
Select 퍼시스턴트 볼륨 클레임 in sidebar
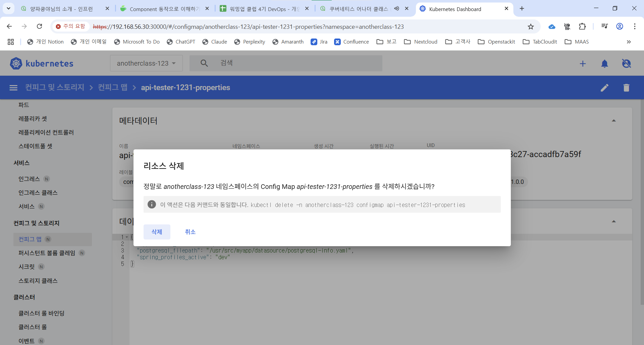[47, 253]
